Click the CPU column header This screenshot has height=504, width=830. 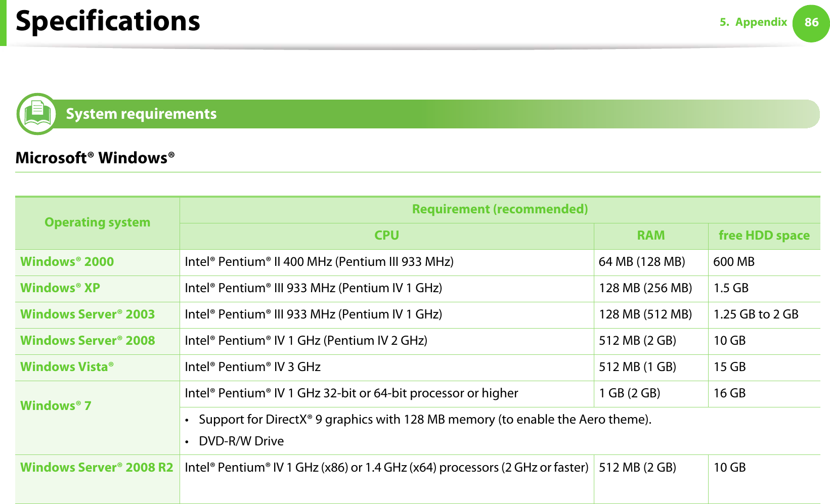pos(386,236)
